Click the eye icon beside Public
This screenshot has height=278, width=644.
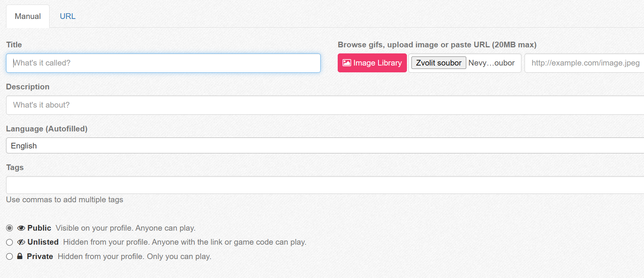coord(21,228)
